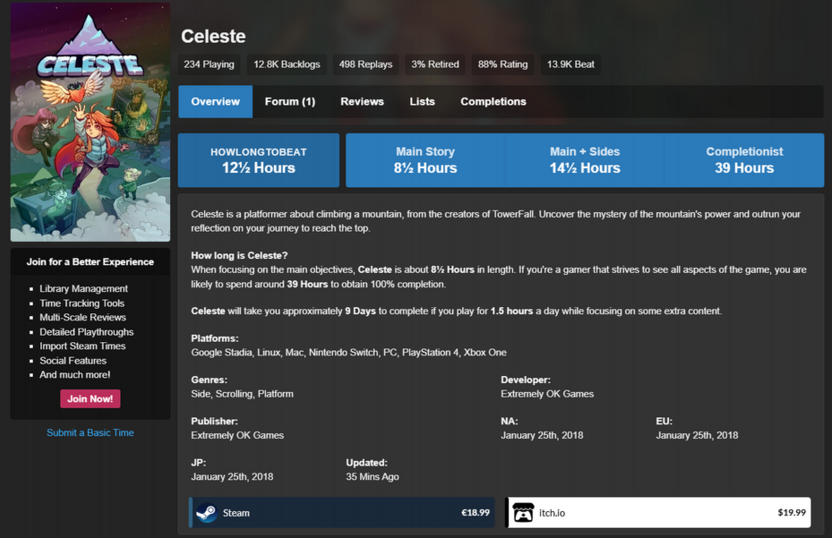The image size is (832, 538).
Task: Click the 'Import Steam Times' list item
Action: 82,346
